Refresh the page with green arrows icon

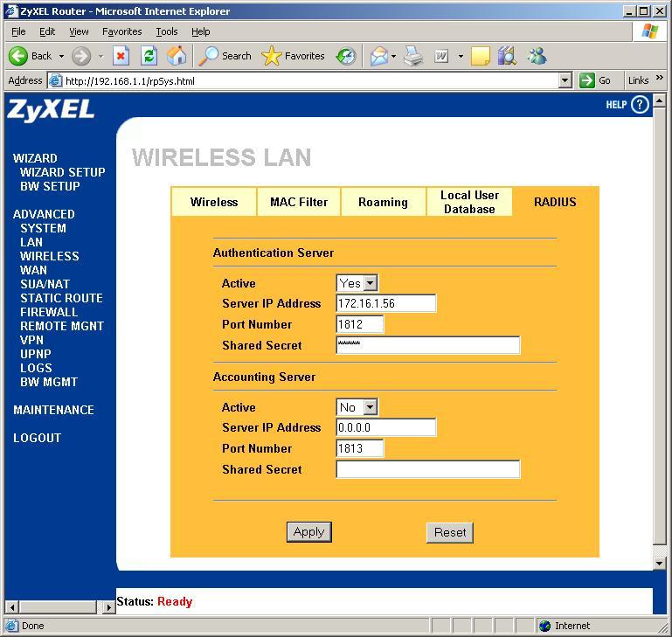[x=149, y=56]
